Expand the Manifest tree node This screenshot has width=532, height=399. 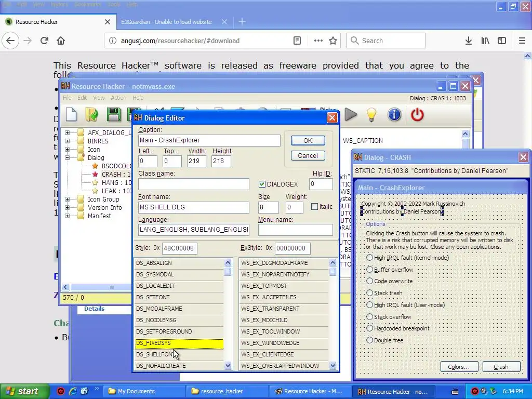pyautogui.click(x=67, y=216)
